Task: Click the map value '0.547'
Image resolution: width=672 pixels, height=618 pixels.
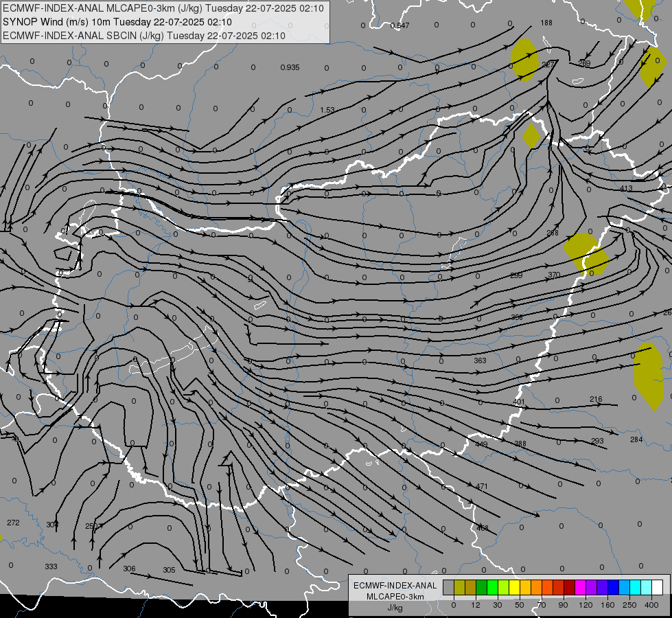Action: coord(400,25)
